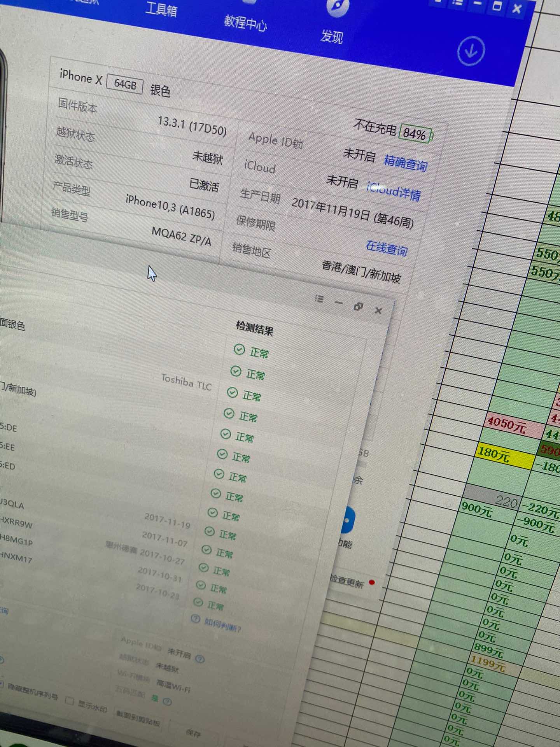Image resolution: width=560 pixels, height=747 pixels.
Task: Click the 保存 button
Action: coord(193,733)
